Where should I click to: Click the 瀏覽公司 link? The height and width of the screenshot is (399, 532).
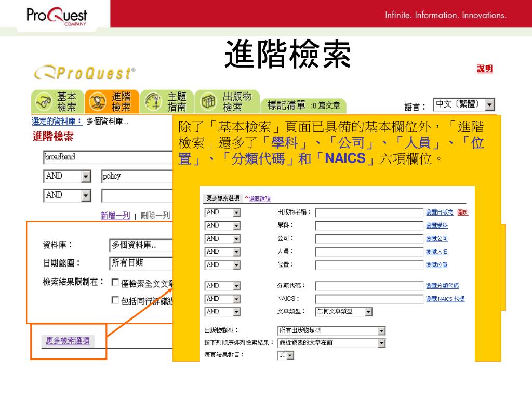(x=437, y=239)
